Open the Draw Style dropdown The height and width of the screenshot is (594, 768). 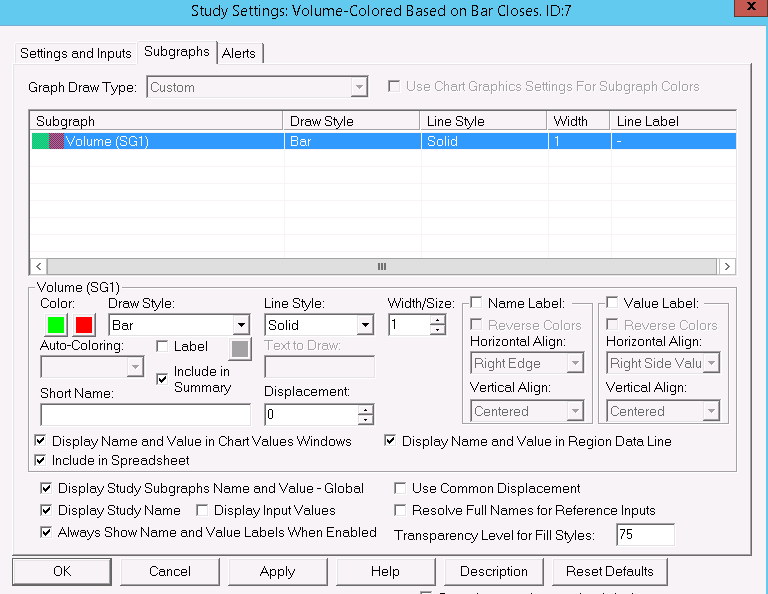coord(240,325)
